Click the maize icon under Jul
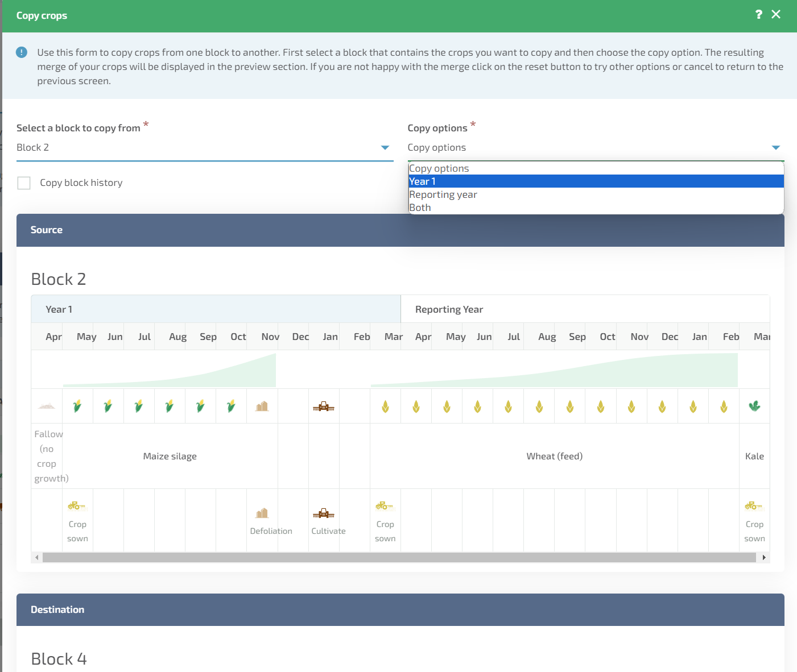 (139, 406)
